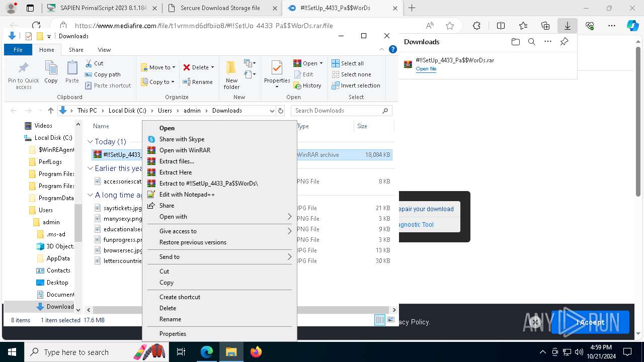Select Contacts in navigation pane

pyautogui.click(x=58, y=270)
